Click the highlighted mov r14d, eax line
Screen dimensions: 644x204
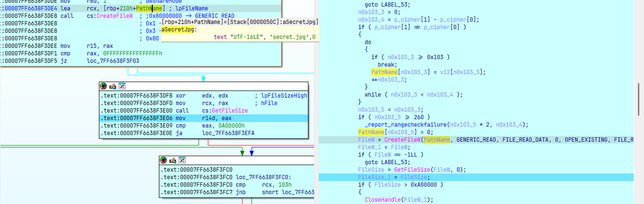tap(203, 118)
